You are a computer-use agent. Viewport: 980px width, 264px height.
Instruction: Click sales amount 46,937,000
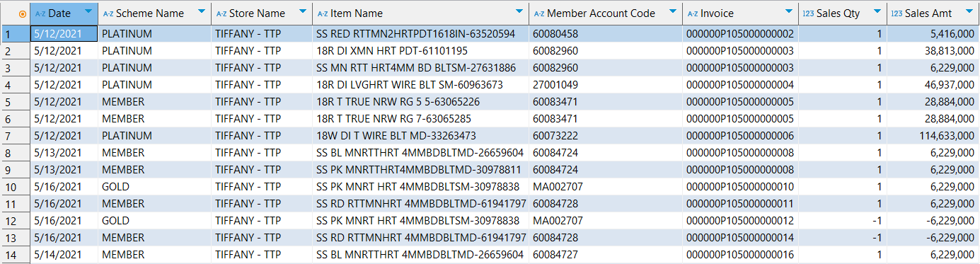click(933, 85)
